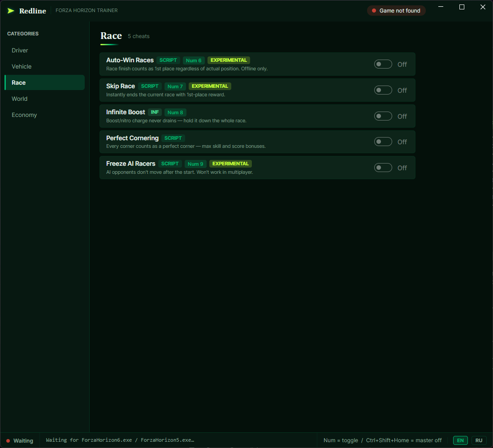Click the Num 6 hotkey badge
This screenshot has width=493, height=448.
[x=194, y=60]
